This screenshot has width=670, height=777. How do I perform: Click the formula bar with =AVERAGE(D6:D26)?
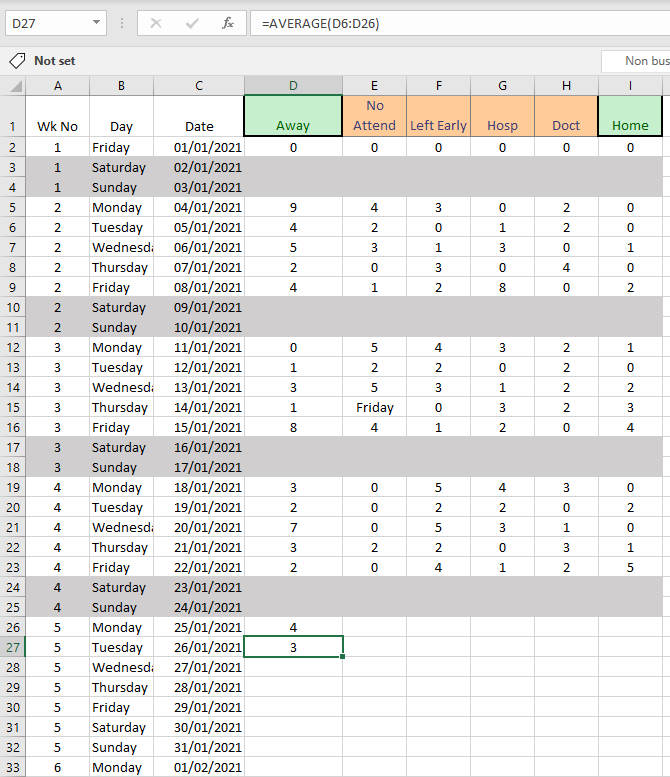(460, 23)
